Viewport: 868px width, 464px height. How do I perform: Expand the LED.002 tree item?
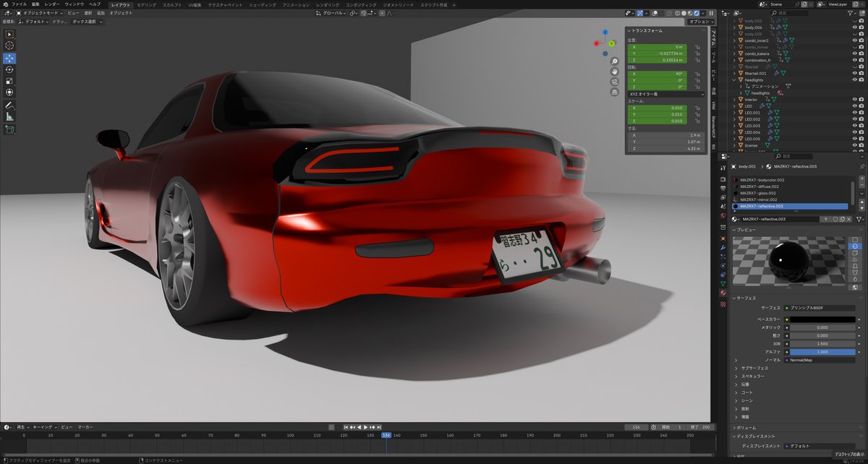[734, 119]
